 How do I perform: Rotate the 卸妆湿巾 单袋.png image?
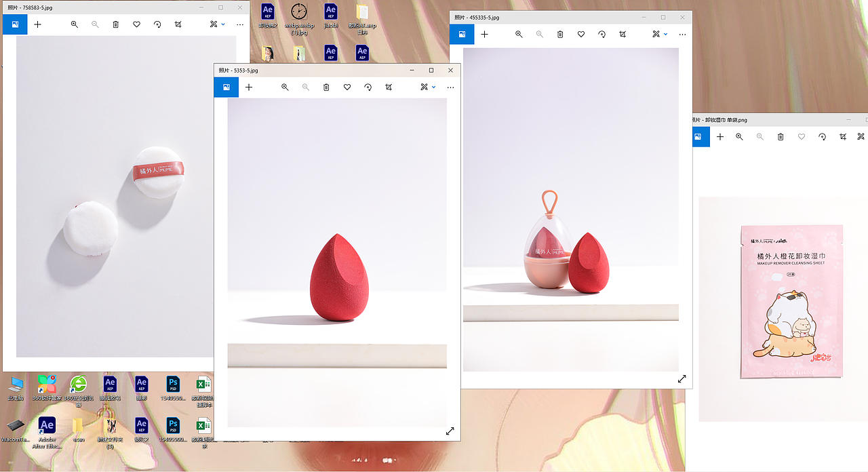click(822, 136)
